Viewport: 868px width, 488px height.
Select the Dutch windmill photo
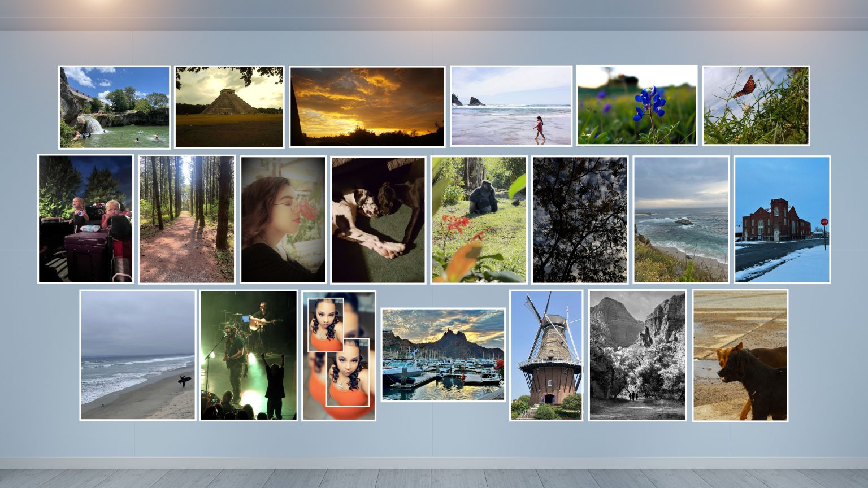(x=547, y=355)
